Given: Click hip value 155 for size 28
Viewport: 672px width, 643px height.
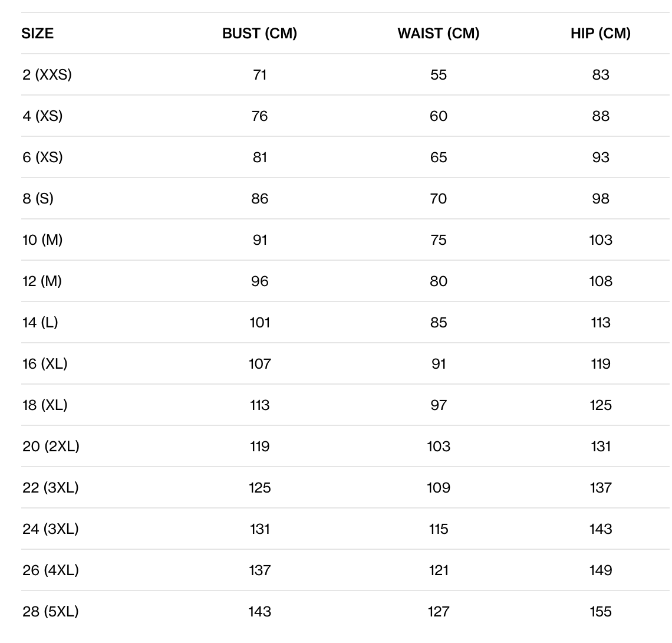Looking at the screenshot, I should pos(600,612).
